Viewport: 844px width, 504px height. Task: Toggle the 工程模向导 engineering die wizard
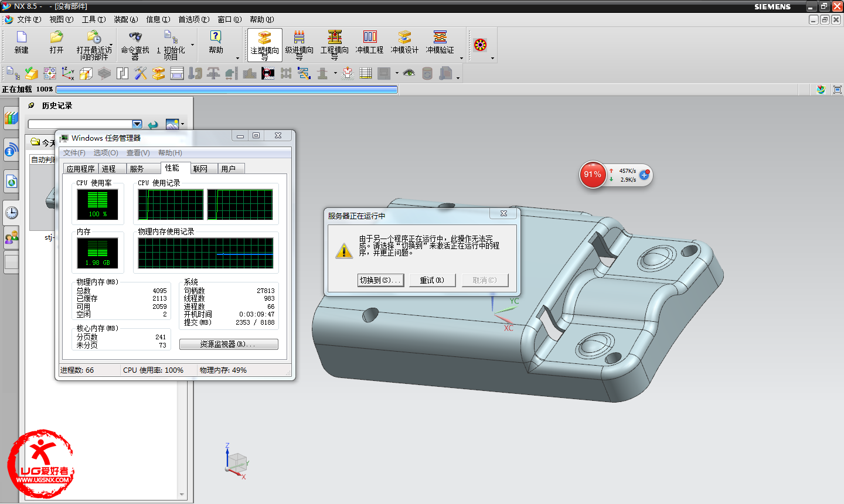(x=335, y=45)
